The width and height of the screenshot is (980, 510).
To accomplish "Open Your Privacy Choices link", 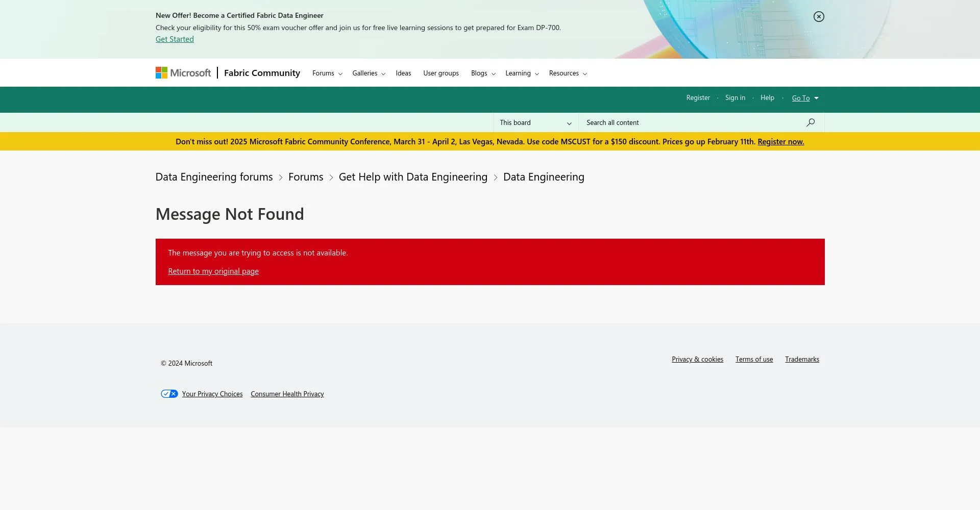I will pyautogui.click(x=212, y=394).
